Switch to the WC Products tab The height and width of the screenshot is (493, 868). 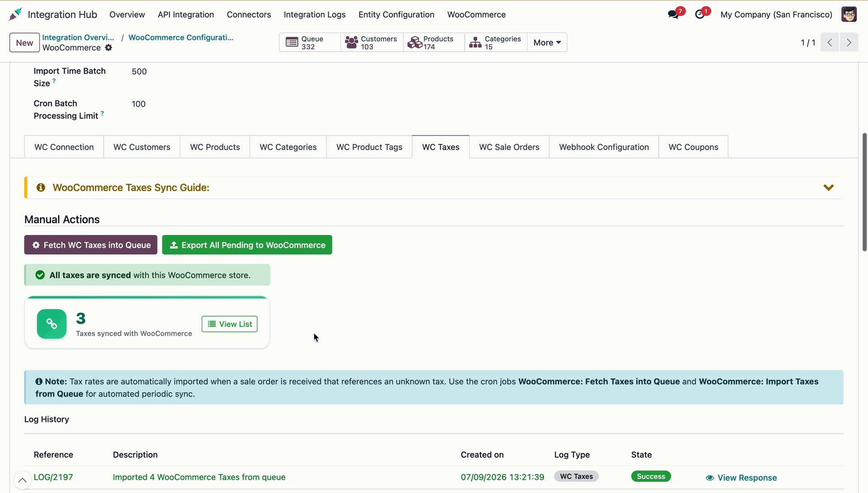click(215, 147)
